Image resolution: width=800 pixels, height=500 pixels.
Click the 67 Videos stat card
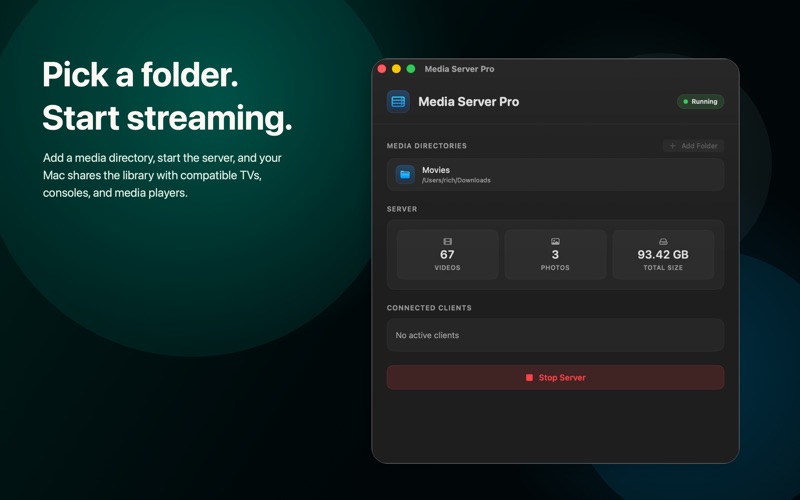click(447, 254)
